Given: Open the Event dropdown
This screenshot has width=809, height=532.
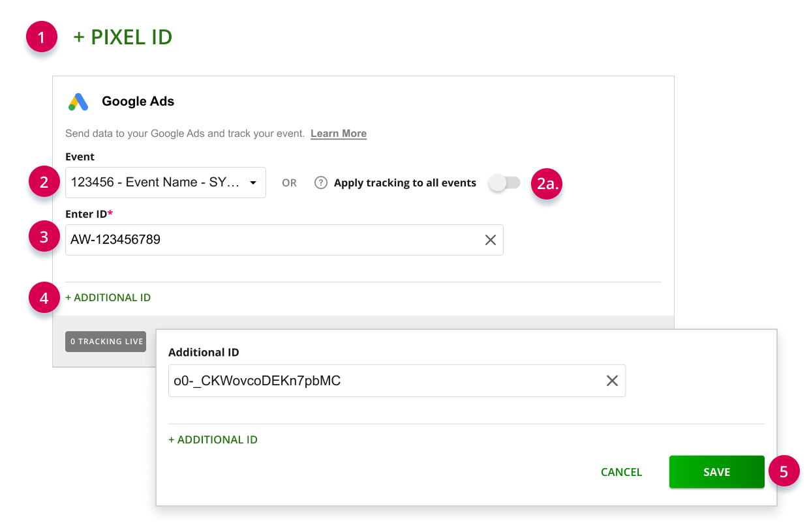Looking at the screenshot, I should (x=166, y=183).
